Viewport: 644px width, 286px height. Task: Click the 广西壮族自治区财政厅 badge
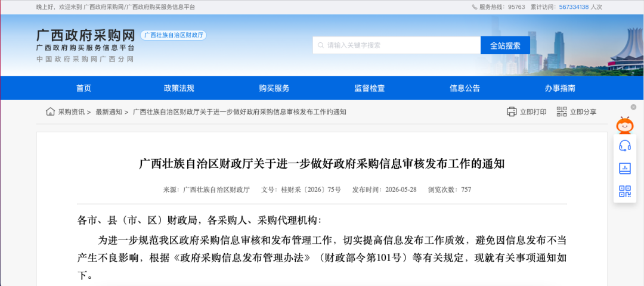(174, 35)
